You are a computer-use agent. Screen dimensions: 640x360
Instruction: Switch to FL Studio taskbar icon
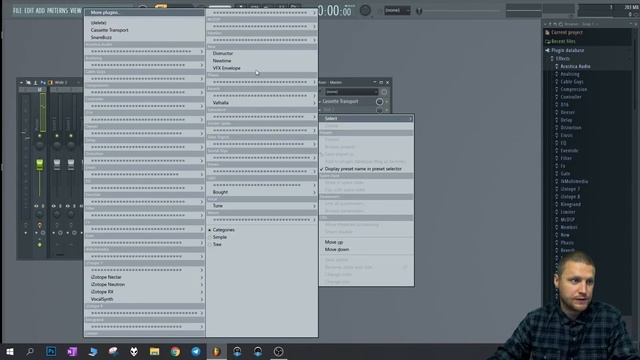216,351
